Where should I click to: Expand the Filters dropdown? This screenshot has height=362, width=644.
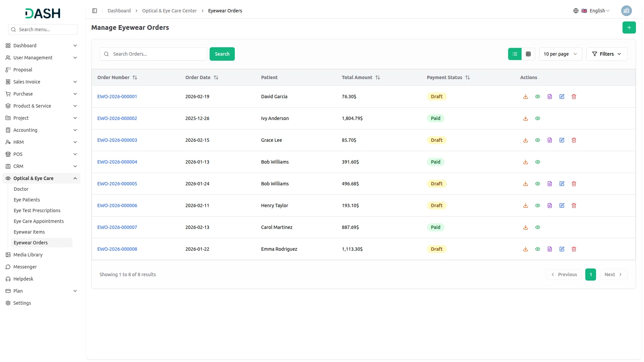(x=606, y=54)
